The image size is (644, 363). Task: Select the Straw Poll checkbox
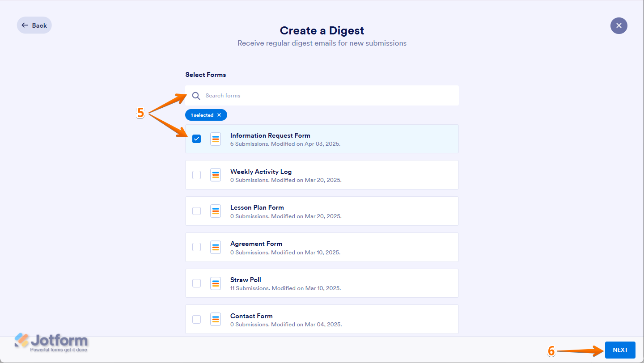point(196,283)
